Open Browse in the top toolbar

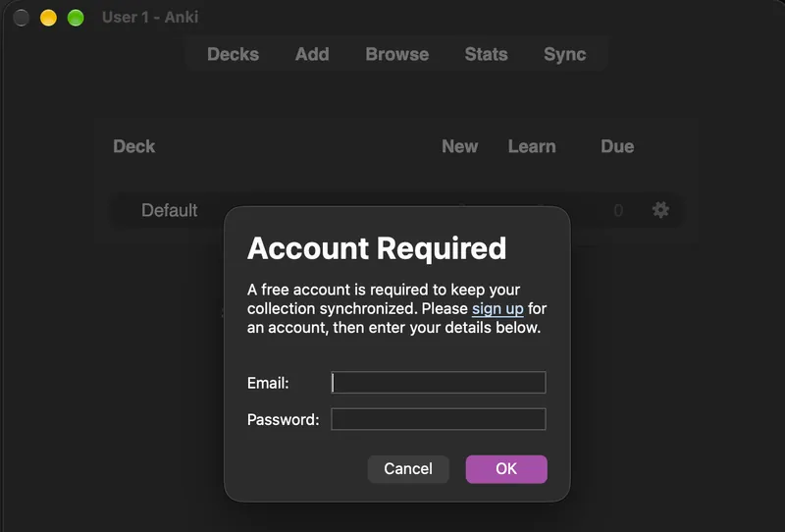pyautogui.click(x=397, y=54)
